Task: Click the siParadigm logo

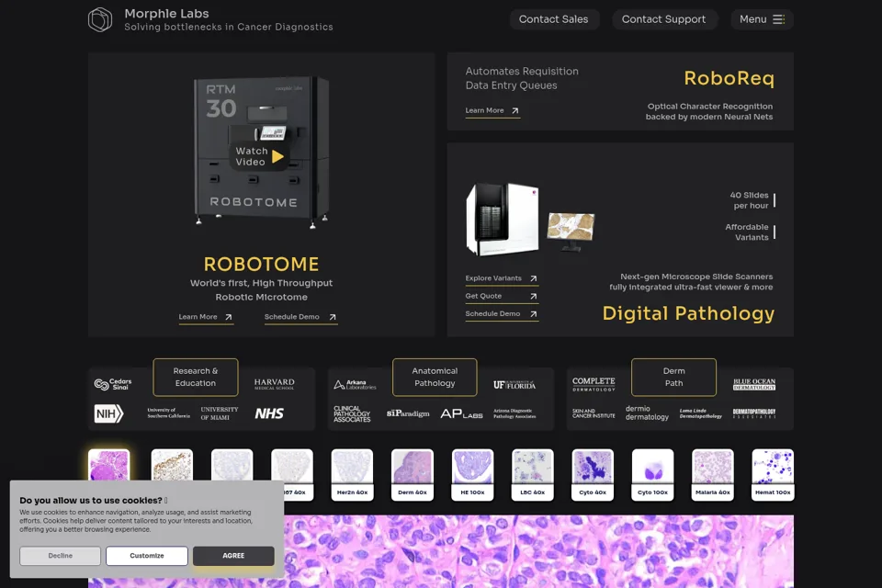Action: [408, 413]
